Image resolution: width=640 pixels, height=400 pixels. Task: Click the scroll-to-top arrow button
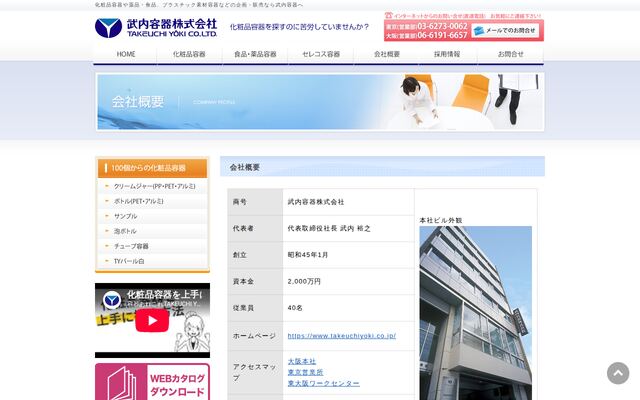618,373
